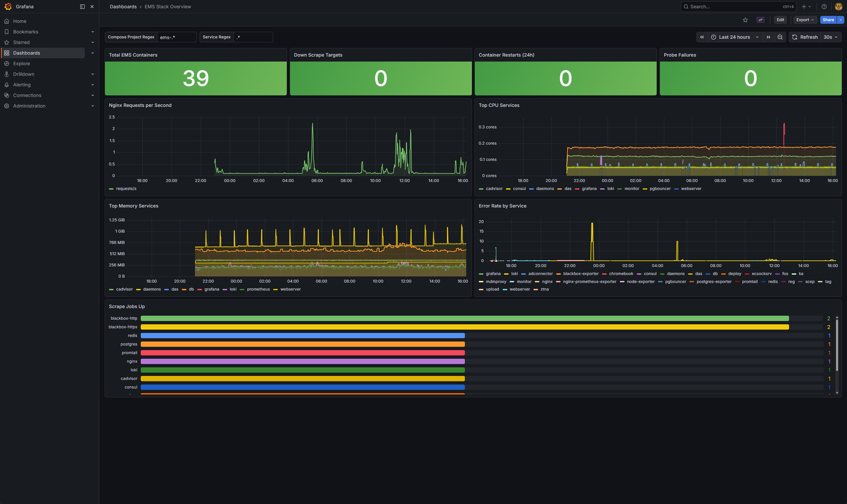The width and height of the screenshot is (847, 504).
Task: Click the purple dashboard links icon
Action: coord(760,20)
